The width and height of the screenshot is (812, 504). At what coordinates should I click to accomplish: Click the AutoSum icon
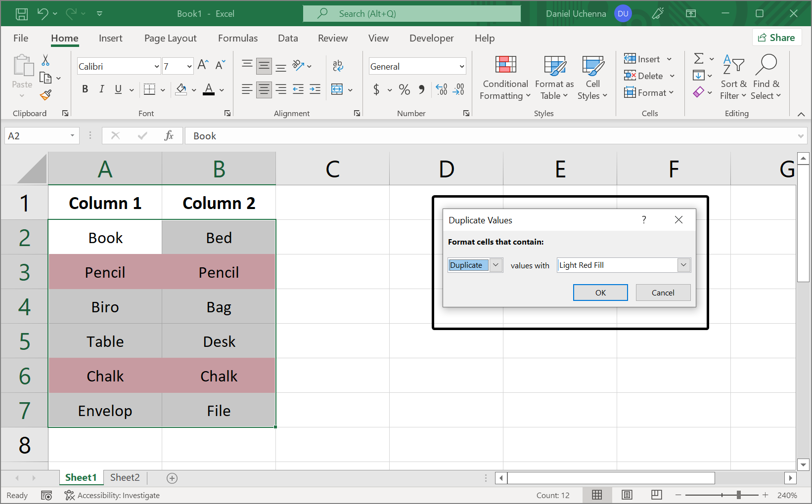pyautogui.click(x=699, y=58)
